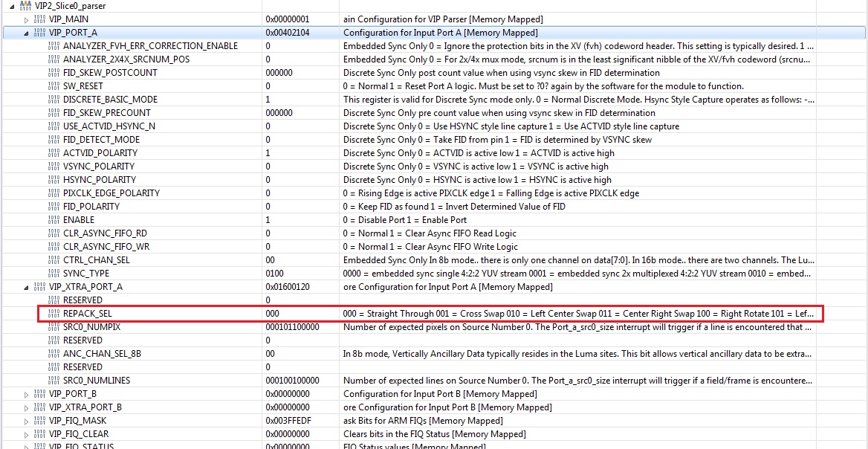The image size is (868, 449).
Task: Expand the VIP_PORT_B register
Action: (26, 394)
